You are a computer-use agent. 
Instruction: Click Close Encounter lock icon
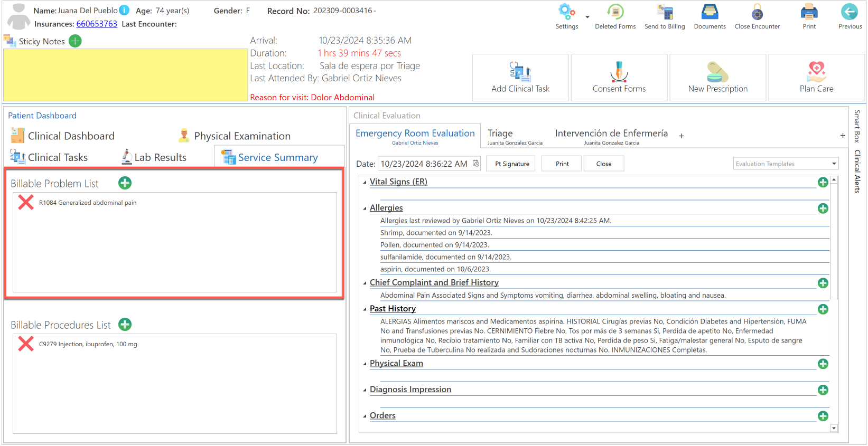point(757,12)
